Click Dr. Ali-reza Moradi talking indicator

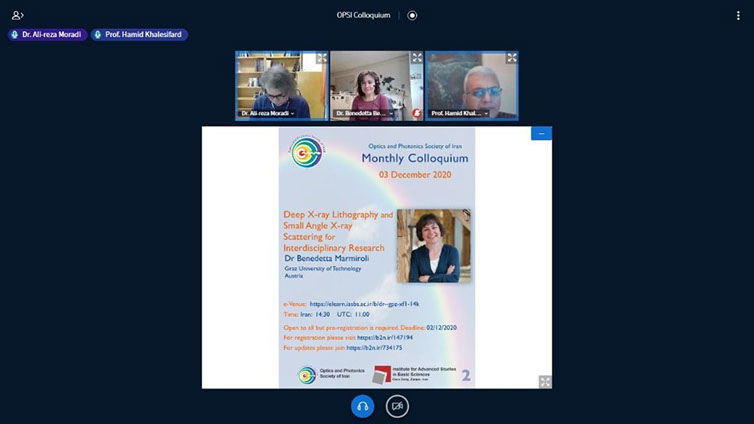pyautogui.click(x=47, y=34)
